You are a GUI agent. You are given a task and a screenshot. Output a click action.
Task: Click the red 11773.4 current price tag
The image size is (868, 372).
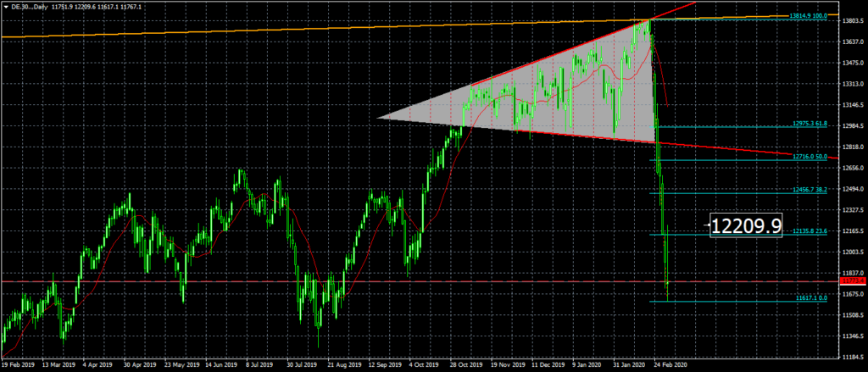pyautogui.click(x=851, y=280)
